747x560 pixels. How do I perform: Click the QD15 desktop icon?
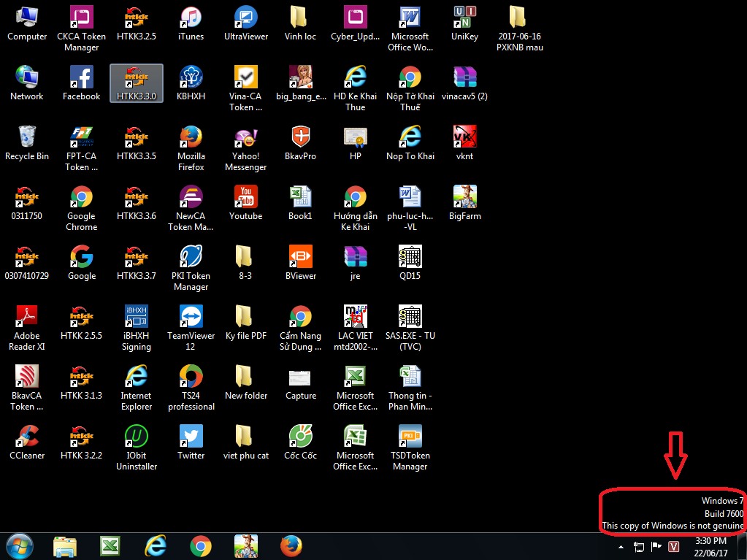410,263
